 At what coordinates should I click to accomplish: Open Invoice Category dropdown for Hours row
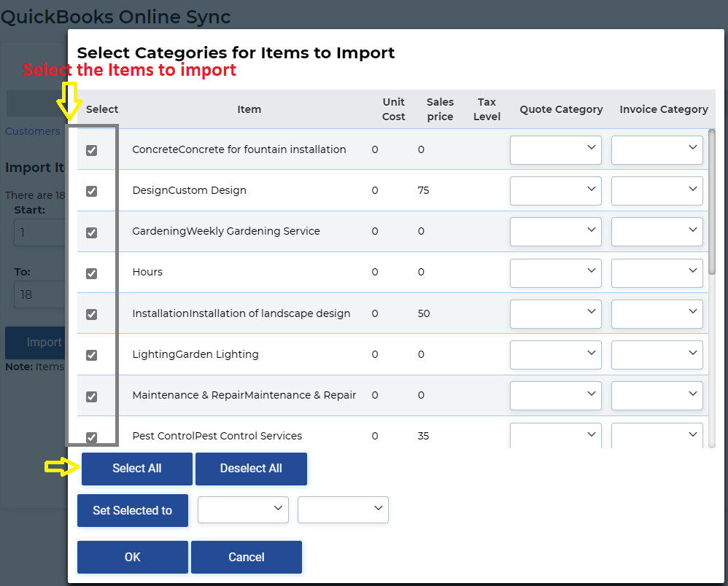[657, 273]
